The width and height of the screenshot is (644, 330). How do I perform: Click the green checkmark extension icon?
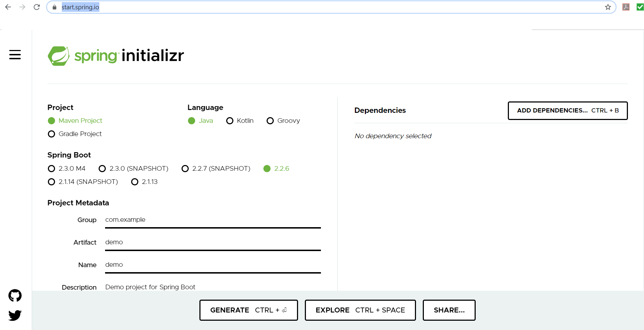click(640, 7)
